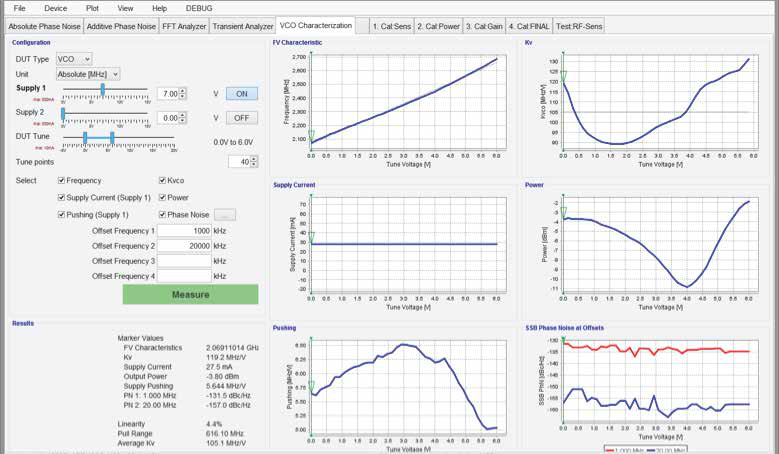Uncheck the Phase Noise checkbox

click(x=162, y=215)
